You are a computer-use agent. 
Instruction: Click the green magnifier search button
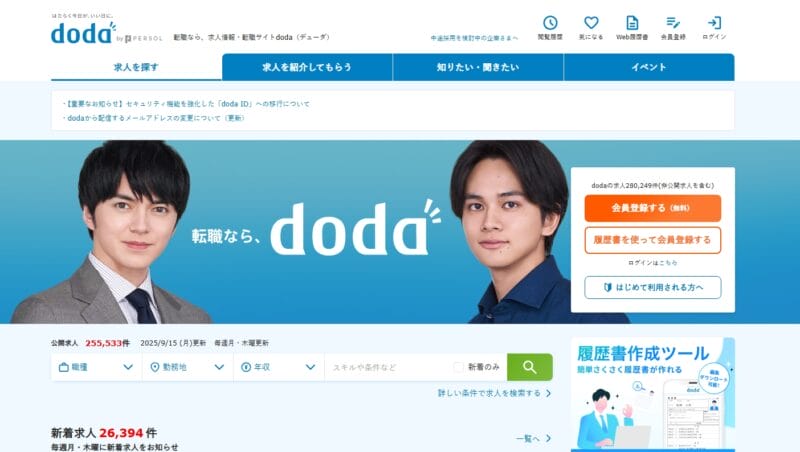(530, 367)
